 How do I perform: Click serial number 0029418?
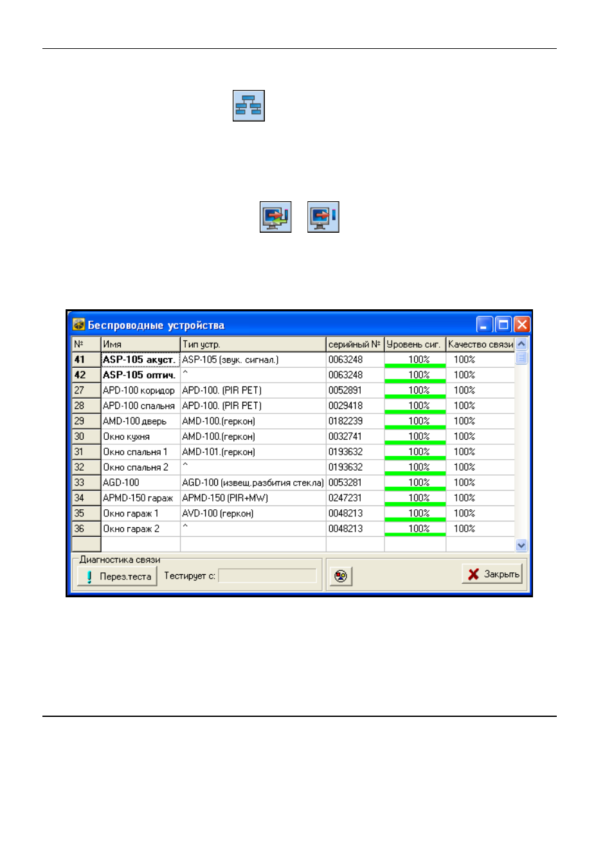[x=355, y=406]
